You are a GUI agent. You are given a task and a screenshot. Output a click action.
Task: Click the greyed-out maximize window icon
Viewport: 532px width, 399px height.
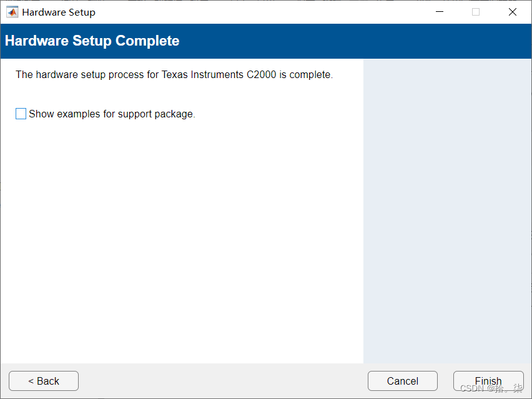(x=476, y=12)
